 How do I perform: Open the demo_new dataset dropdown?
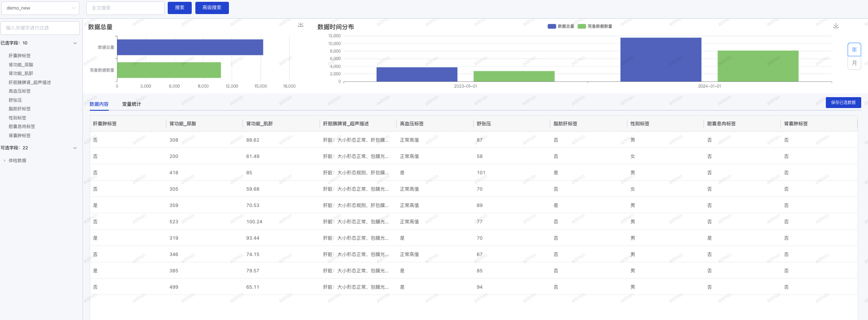click(x=40, y=8)
